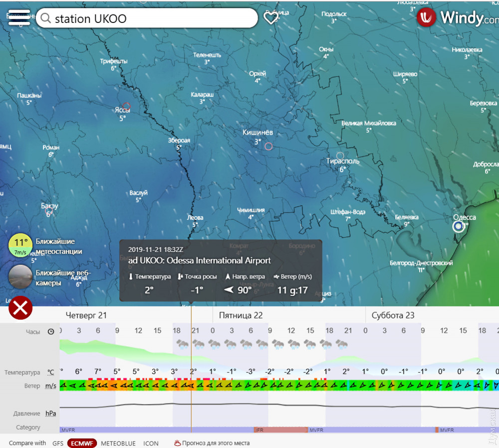This screenshot has width=499, height=448.
Task: Select ICON forecast model
Action: point(151,443)
